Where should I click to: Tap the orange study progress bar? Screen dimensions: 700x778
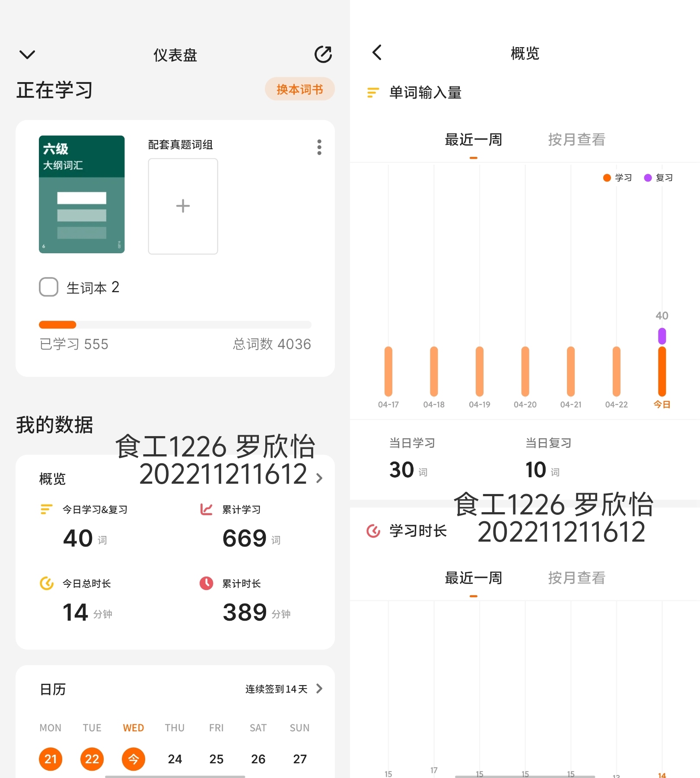pyautogui.click(x=57, y=325)
